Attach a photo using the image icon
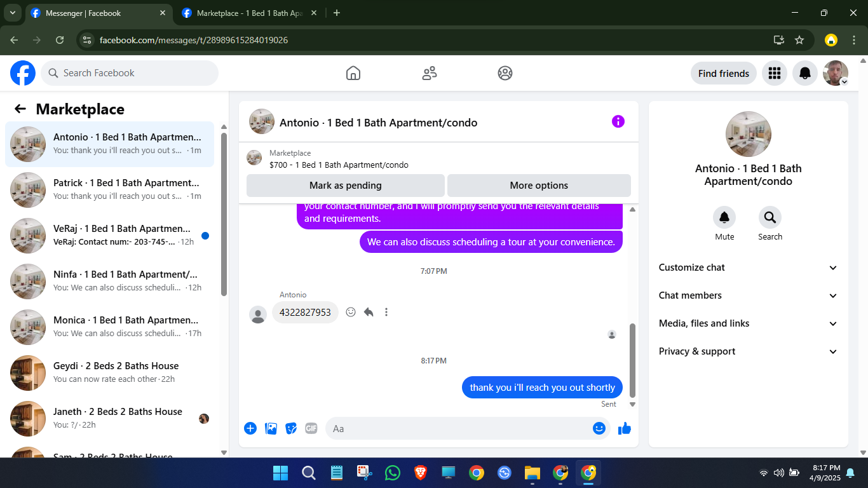Screen dimensions: 868x488 [271, 428]
